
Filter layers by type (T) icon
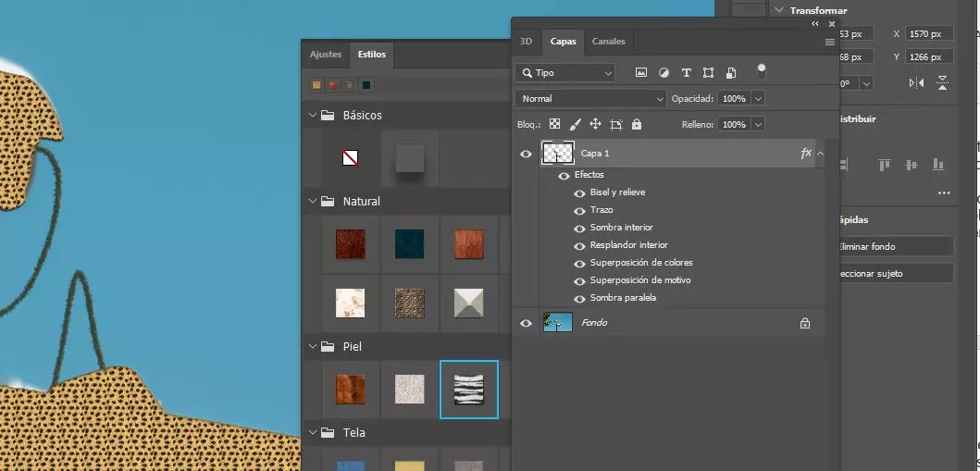click(686, 73)
